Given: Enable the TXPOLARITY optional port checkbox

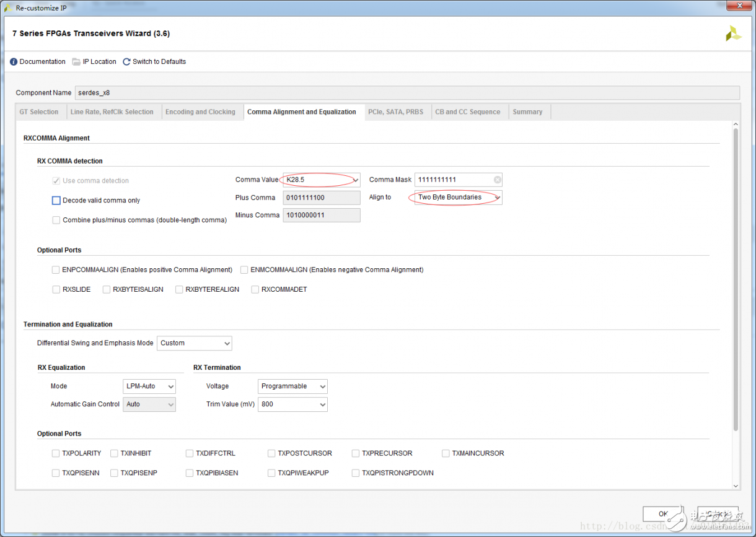Looking at the screenshot, I should tap(56, 453).
